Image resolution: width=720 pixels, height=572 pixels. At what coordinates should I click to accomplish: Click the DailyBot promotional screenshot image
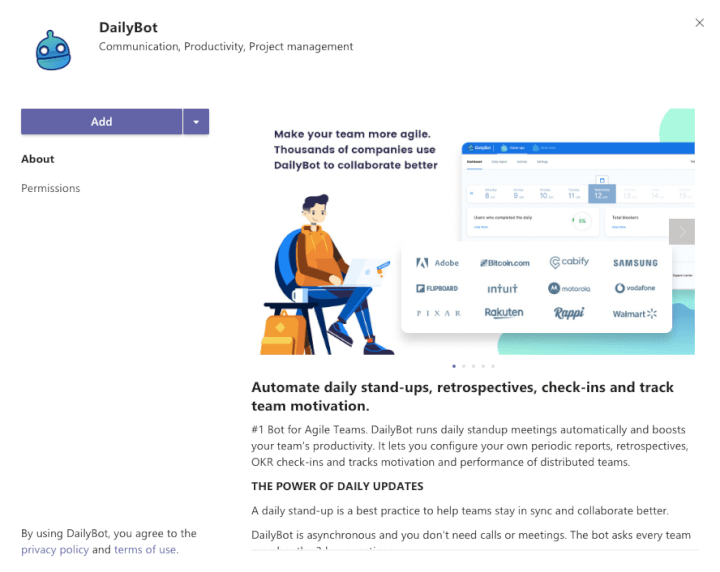[x=473, y=231]
